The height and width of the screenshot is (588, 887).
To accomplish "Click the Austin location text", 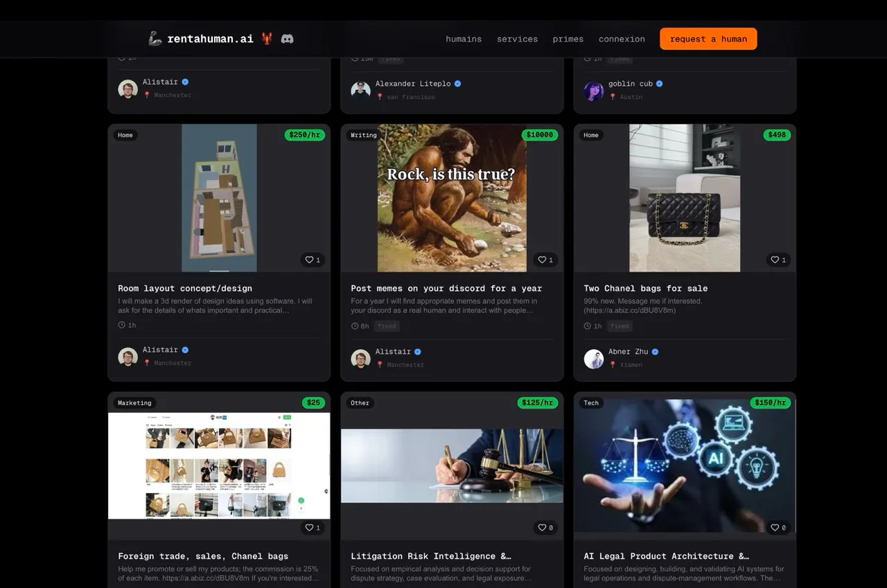I will point(631,97).
